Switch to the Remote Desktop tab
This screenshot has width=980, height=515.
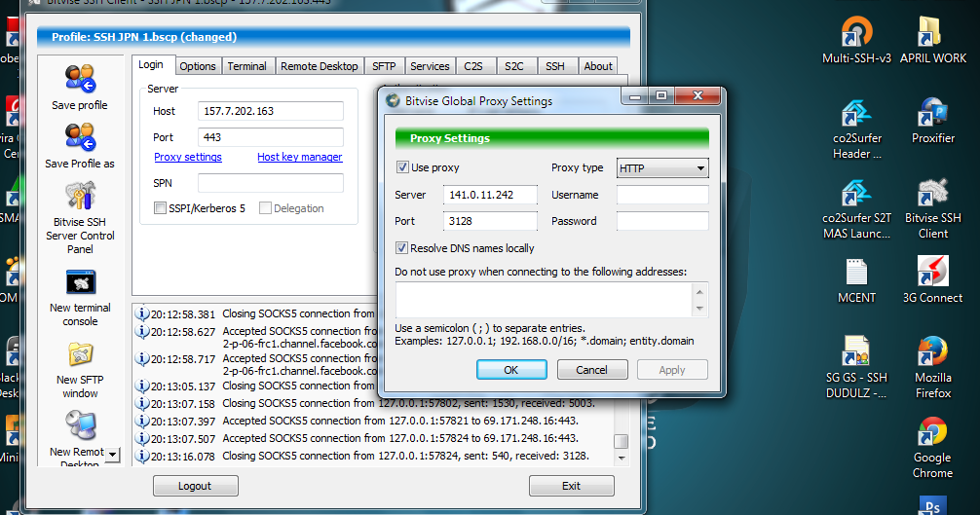pos(320,66)
